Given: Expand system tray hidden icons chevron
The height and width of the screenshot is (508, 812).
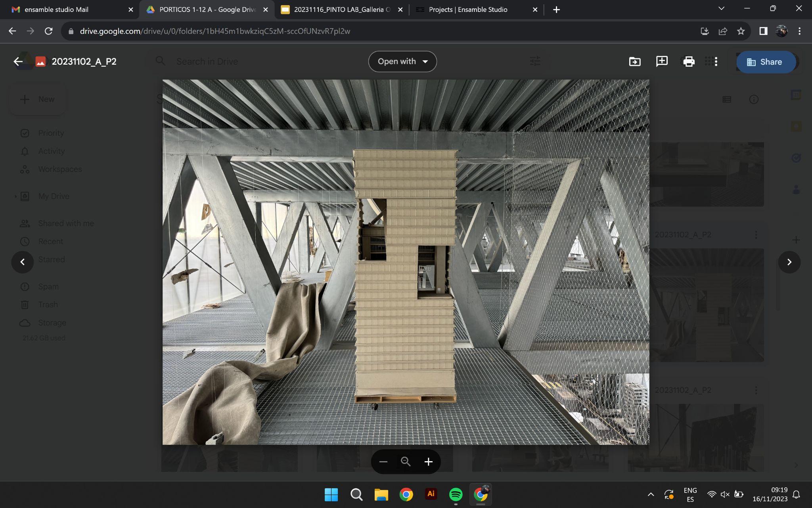Looking at the screenshot, I should 651,495.
